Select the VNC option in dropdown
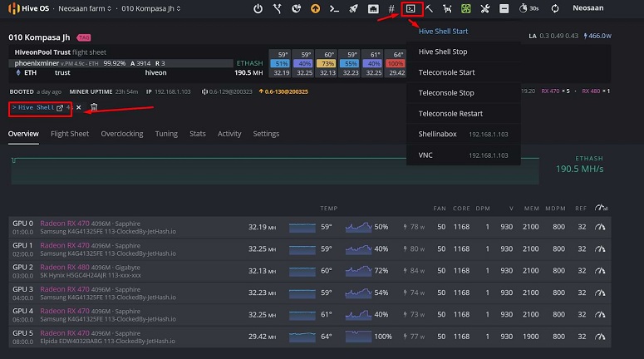Image resolution: width=644 pixels, height=359 pixels. pos(425,155)
